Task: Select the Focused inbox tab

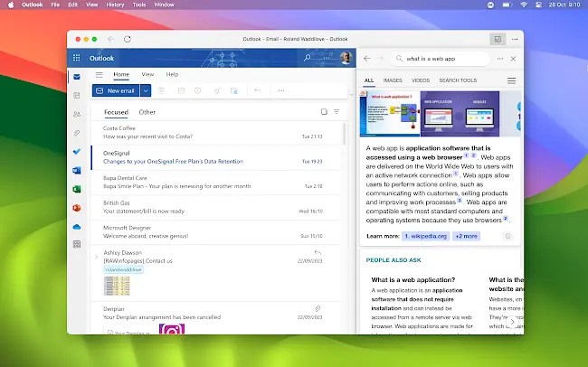Action: pos(117,112)
